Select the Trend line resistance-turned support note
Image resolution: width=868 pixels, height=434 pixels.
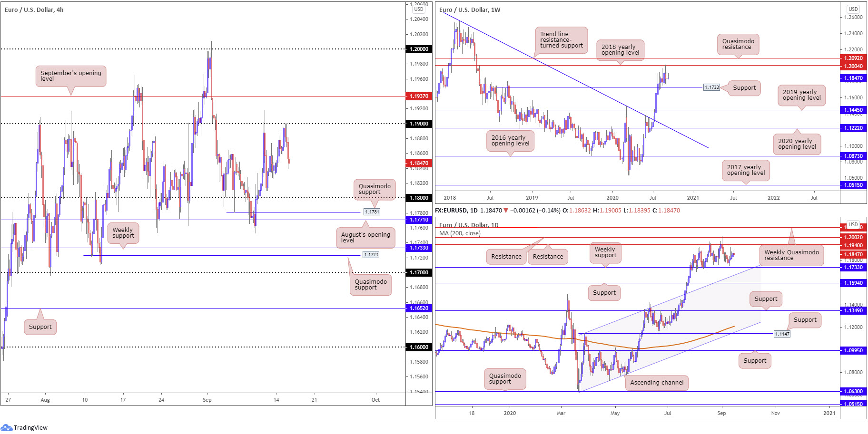coord(561,40)
